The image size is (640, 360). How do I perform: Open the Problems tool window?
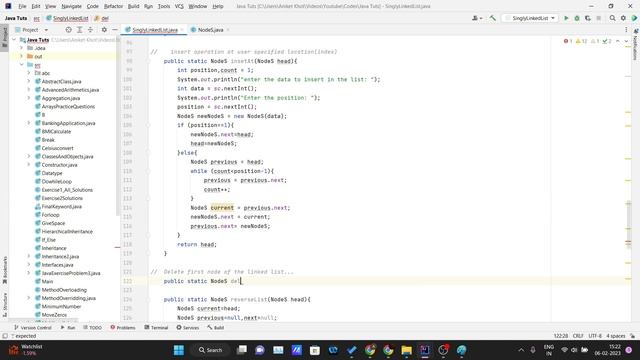(123, 327)
